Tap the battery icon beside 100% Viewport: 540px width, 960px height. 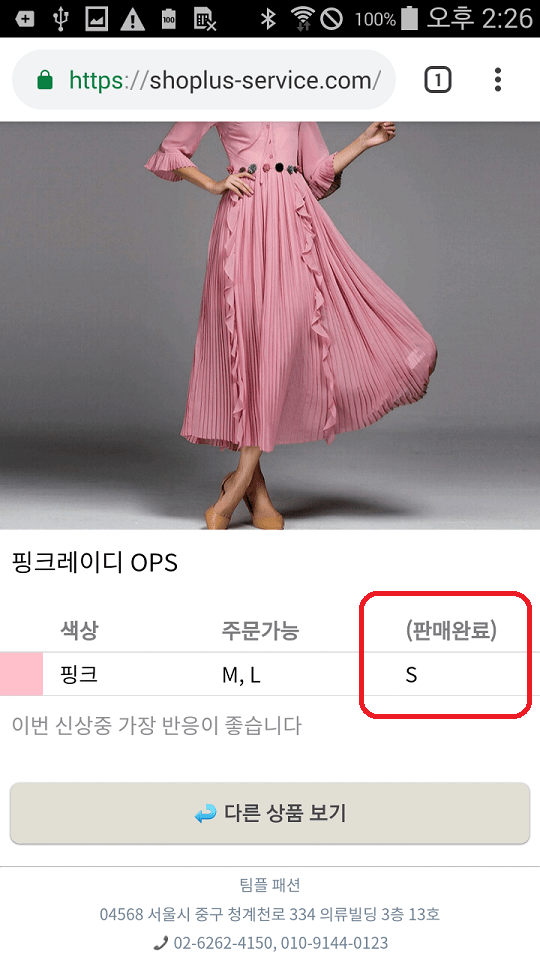click(x=409, y=18)
